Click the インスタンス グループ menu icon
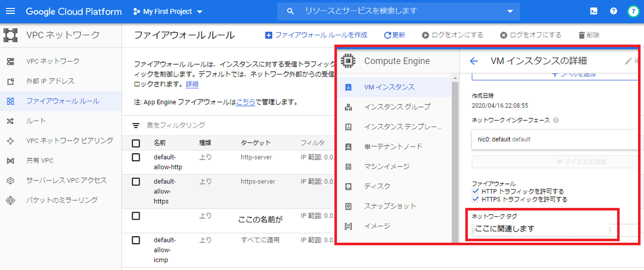The width and height of the screenshot is (644, 270). click(x=348, y=108)
